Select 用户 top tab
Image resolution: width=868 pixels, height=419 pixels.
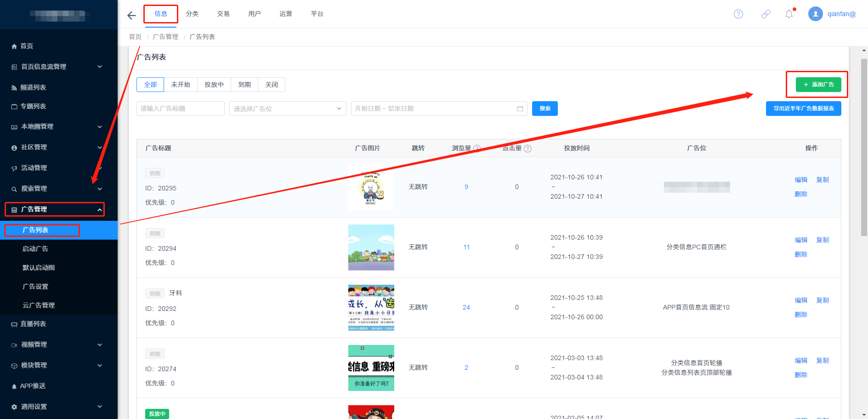[x=255, y=14]
